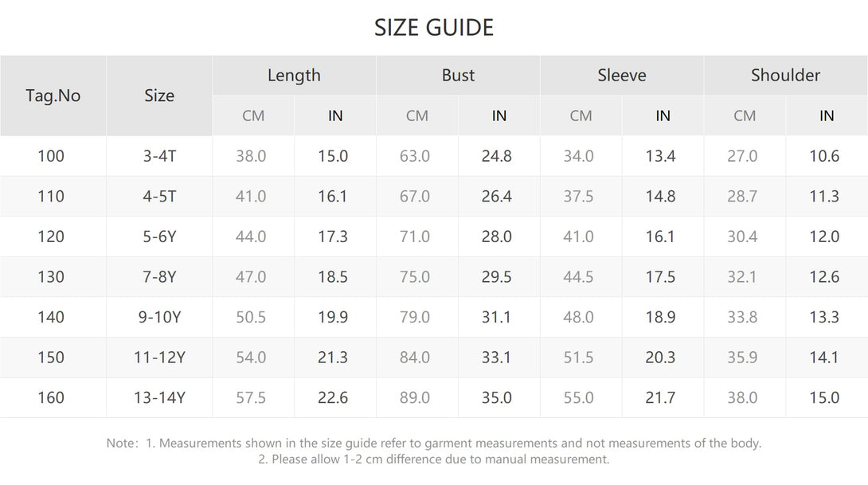The height and width of the screenshot is (485, 868).
Task: Click the SIZE GUIDE title
Action: tap(433, 28)
